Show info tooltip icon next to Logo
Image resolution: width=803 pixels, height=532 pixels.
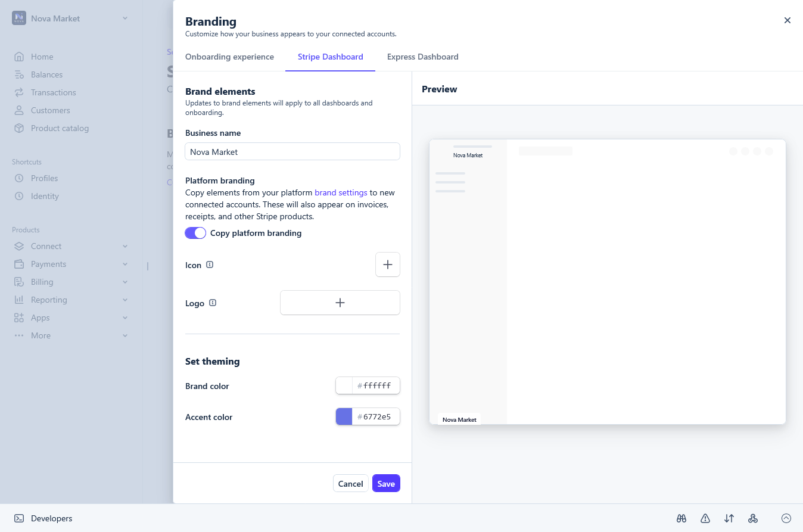click(x=213, y=303)
